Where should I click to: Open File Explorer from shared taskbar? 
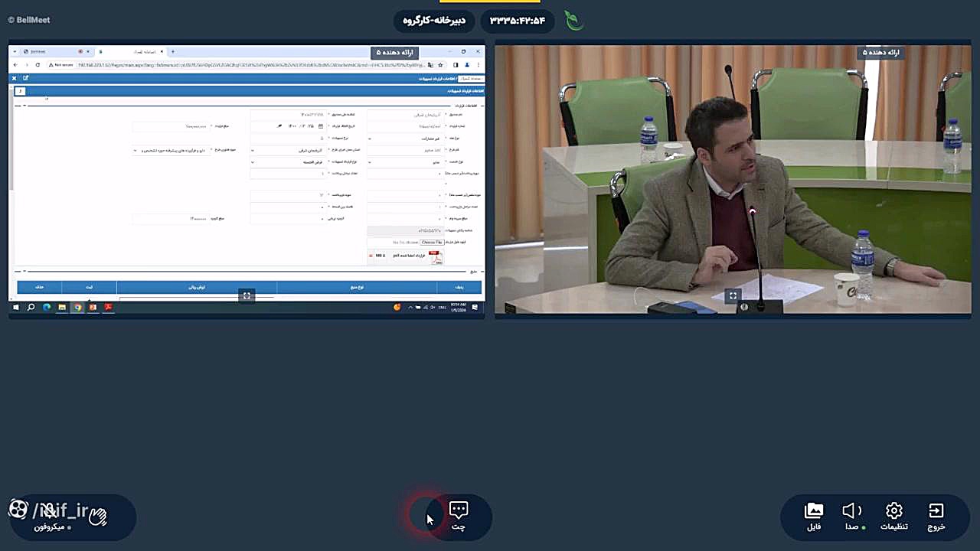pyautogui.click(x=62, y=307)
